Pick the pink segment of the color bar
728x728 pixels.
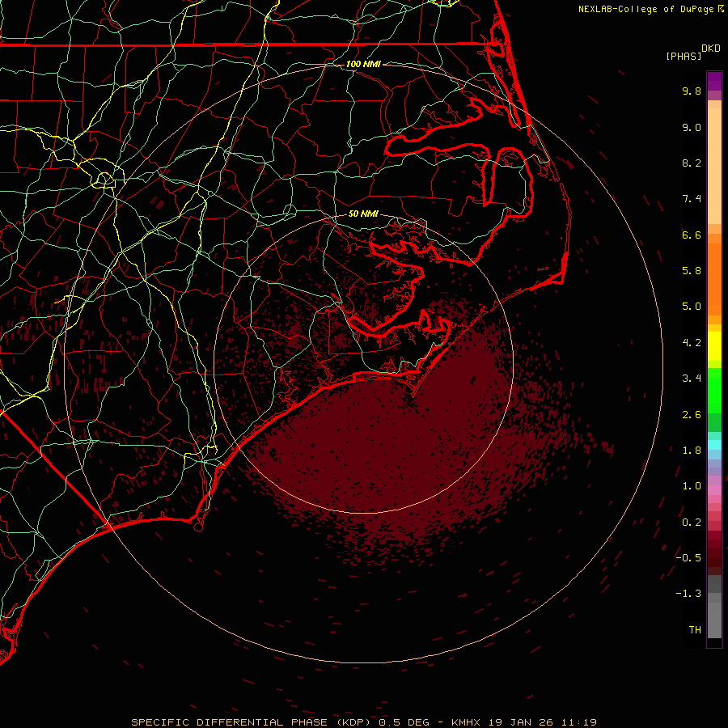pos(714,490)
